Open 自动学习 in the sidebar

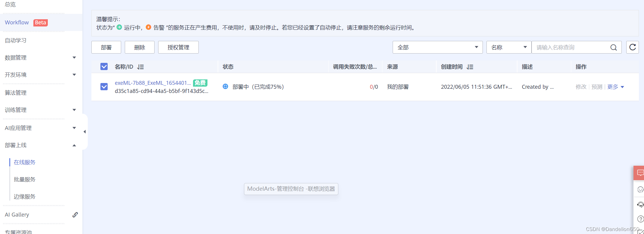click(x=16, y=40)
